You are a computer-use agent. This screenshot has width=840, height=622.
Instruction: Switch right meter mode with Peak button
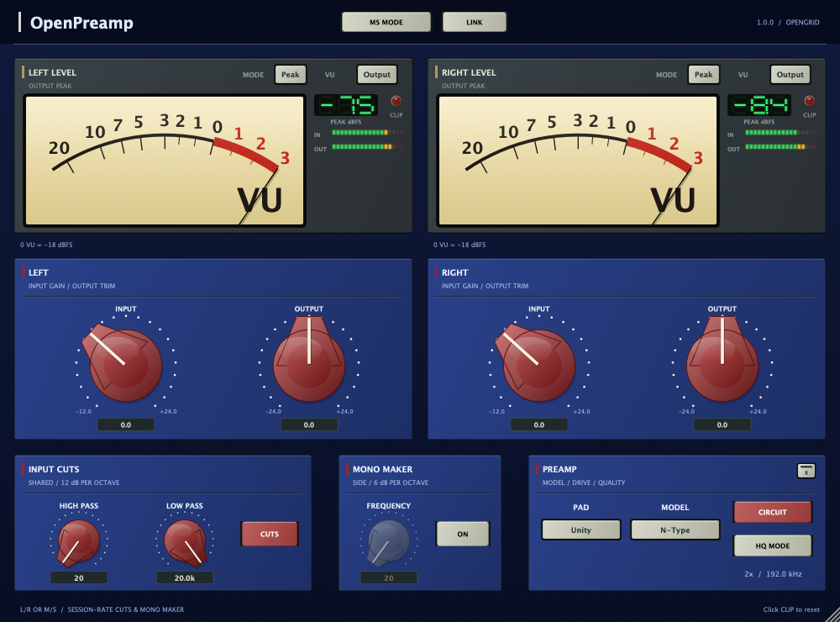click(703, 75)
